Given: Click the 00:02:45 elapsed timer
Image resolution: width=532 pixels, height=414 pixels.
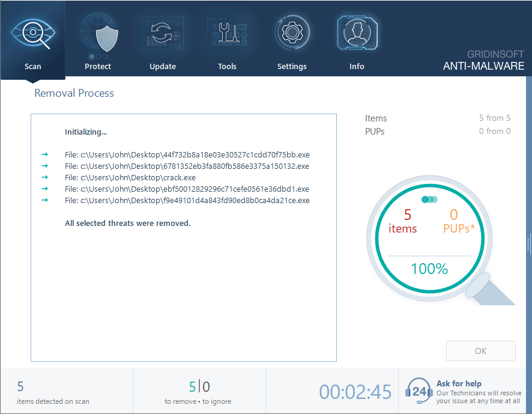Looking at the screenshot, I should click(x=355, y=391).
